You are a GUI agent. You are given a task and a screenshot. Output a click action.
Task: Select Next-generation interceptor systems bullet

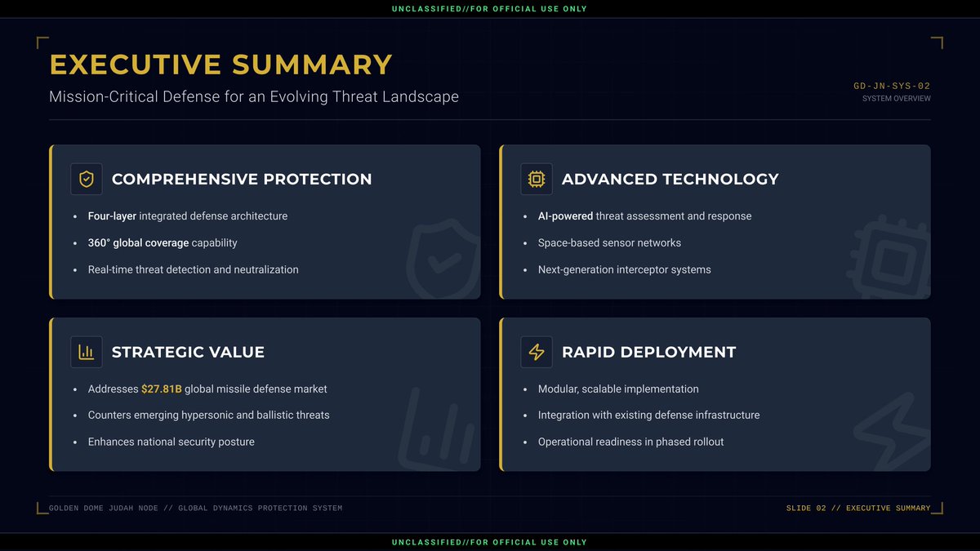(x=625, y=269)
